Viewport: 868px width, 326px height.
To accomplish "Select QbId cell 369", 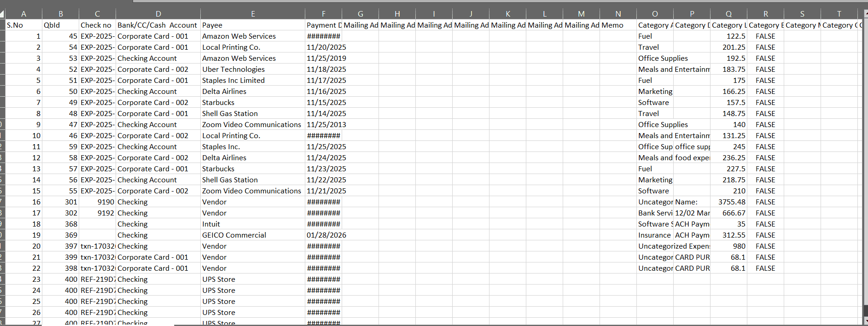I will click(x=60, y=235).
